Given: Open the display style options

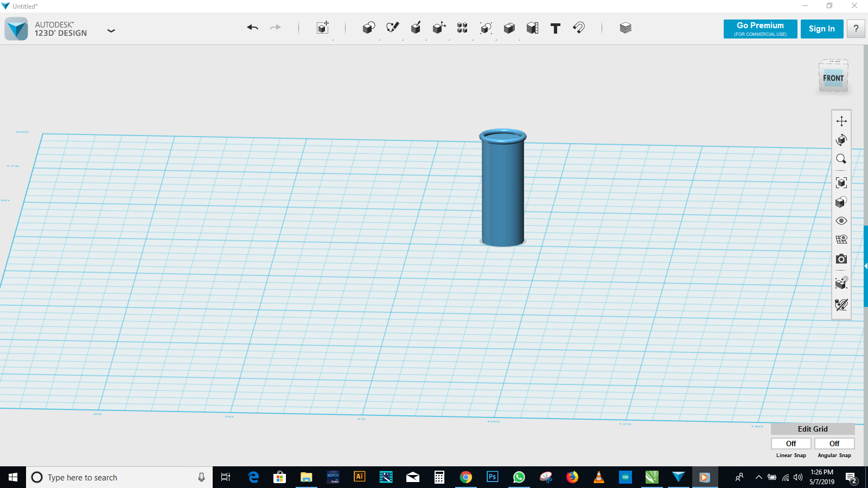Looking at the screenshot, I should [x=841, y=202].
